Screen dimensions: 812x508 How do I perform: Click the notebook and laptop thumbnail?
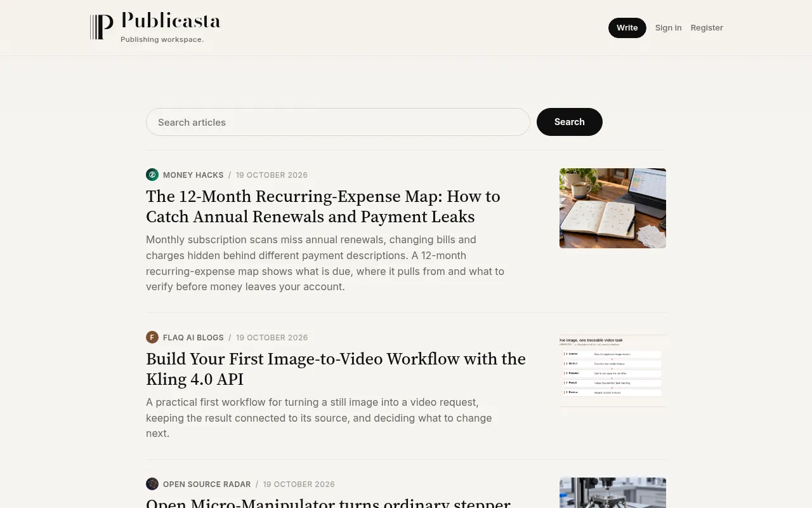(613, 208)
